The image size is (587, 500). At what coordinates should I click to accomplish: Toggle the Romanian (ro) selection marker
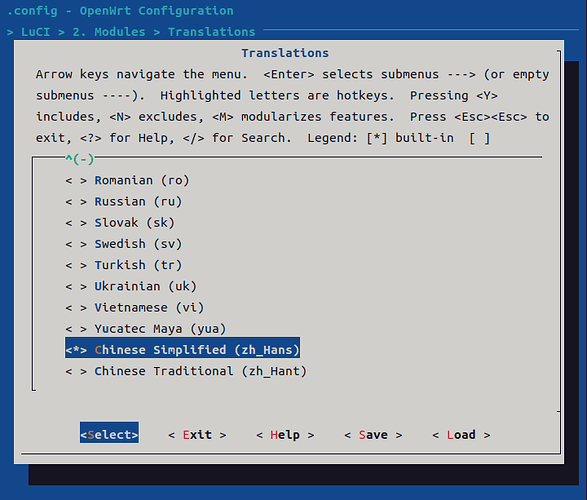click(76, 181)
